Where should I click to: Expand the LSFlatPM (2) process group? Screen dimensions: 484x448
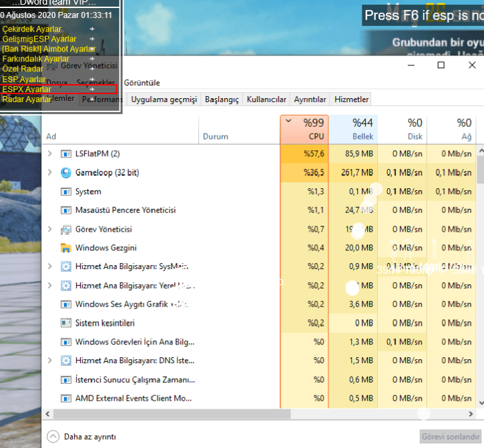click(49, 154)
